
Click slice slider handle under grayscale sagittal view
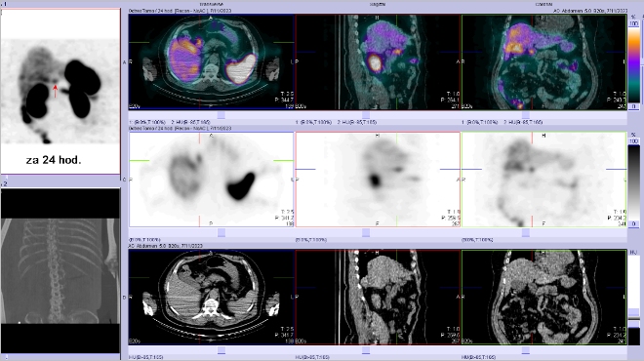tap(366, 233)
